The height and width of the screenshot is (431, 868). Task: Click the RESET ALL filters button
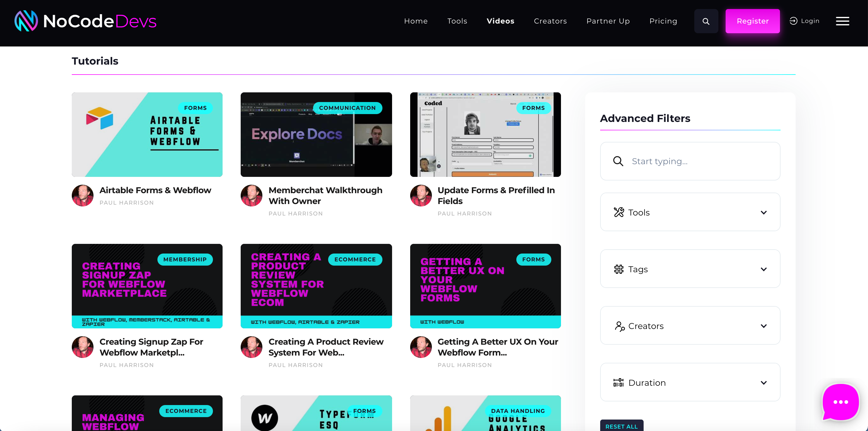coord(621,426)
